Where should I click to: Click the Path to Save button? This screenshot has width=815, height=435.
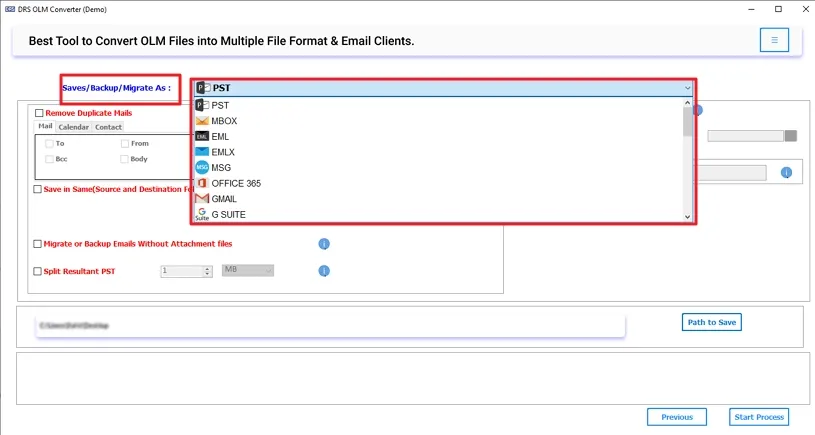click(711, 322)
